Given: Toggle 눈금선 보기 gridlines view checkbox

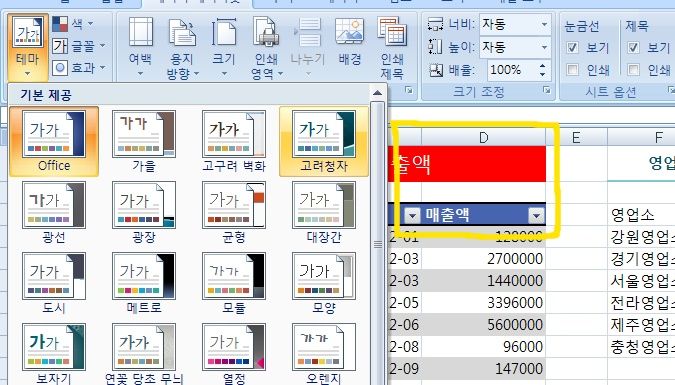Looking at the screenshot, I should tap(572, 47).
